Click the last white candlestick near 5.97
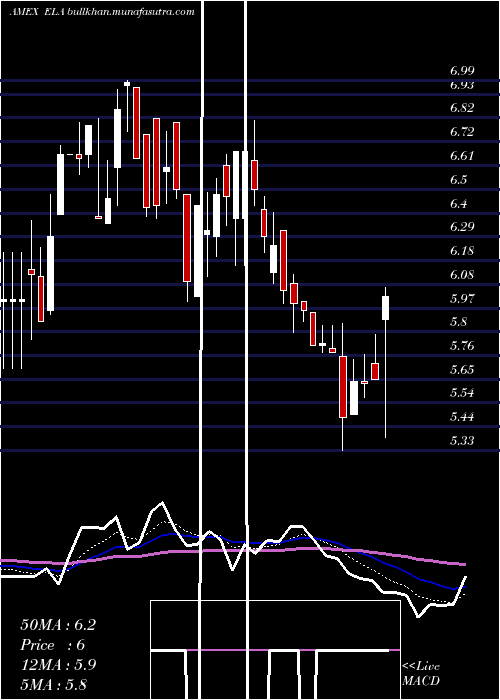The width and height of the screenshot is (500, 700). tap(385, 308)
